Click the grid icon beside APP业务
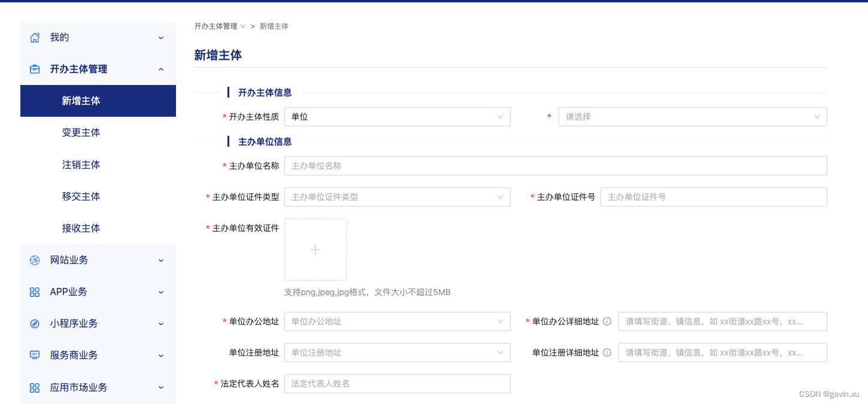The height and width of the screenshot is (404, 868). coord(35,292)
